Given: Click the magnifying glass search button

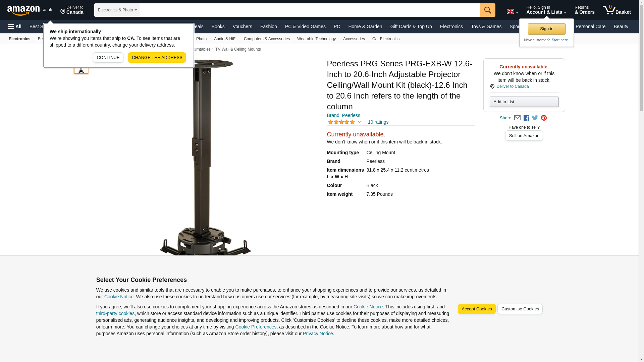Looking at the screenshot, I should [x=488, y=10].
